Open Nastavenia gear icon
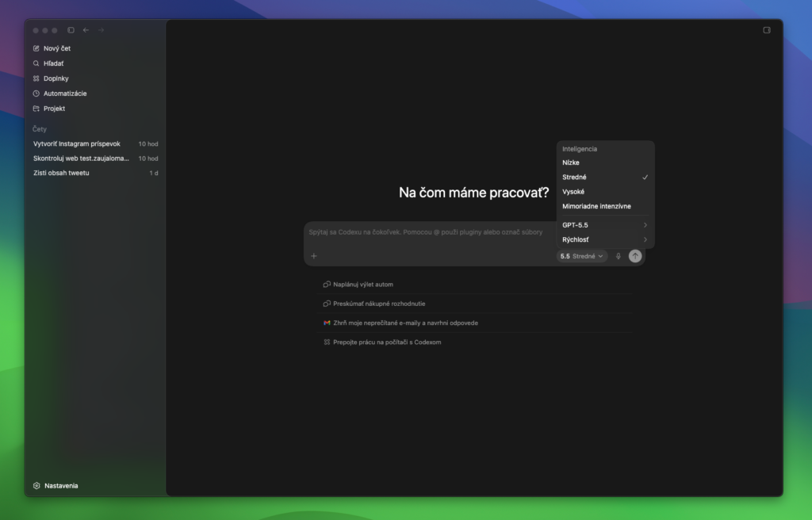The height and width of the screenshot is (520, 812). 36,486
